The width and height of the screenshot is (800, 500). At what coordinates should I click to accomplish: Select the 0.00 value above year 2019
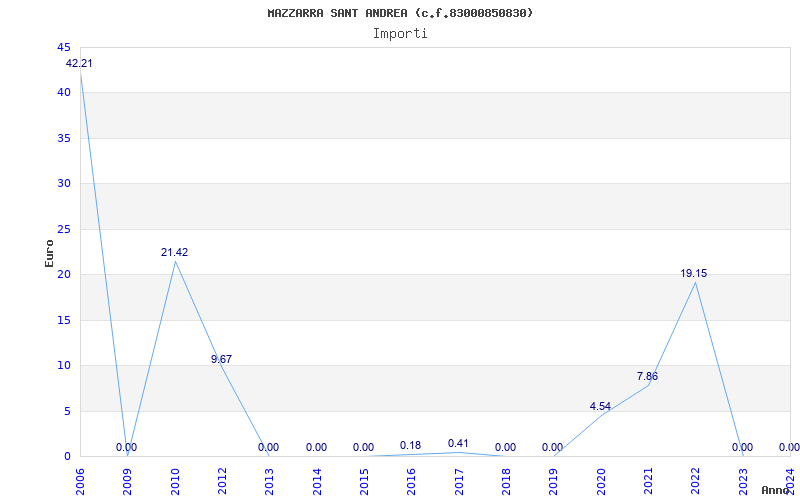coord(553,447)
